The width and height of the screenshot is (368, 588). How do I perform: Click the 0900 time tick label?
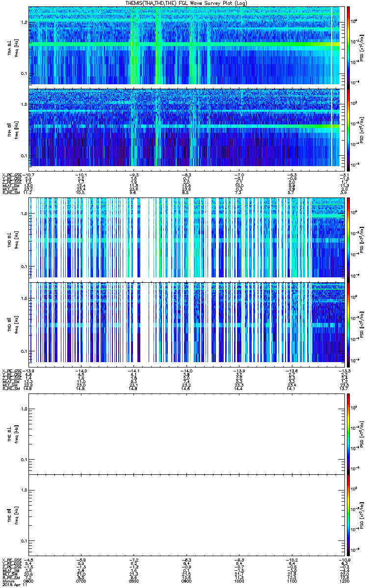point(186,580)
